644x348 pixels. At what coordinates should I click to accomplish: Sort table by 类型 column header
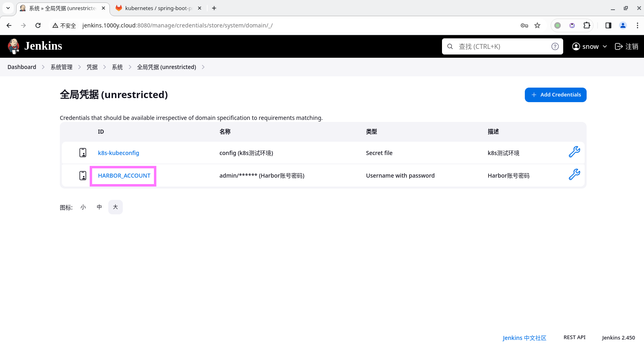tap(372, 132)
